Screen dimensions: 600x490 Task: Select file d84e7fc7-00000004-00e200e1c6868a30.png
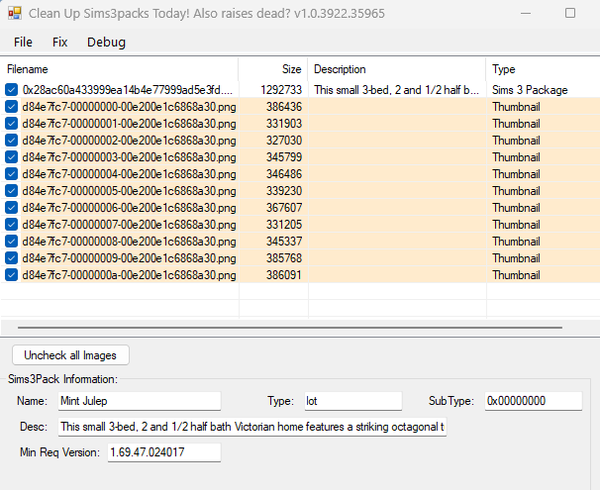[x=129, y=174]
